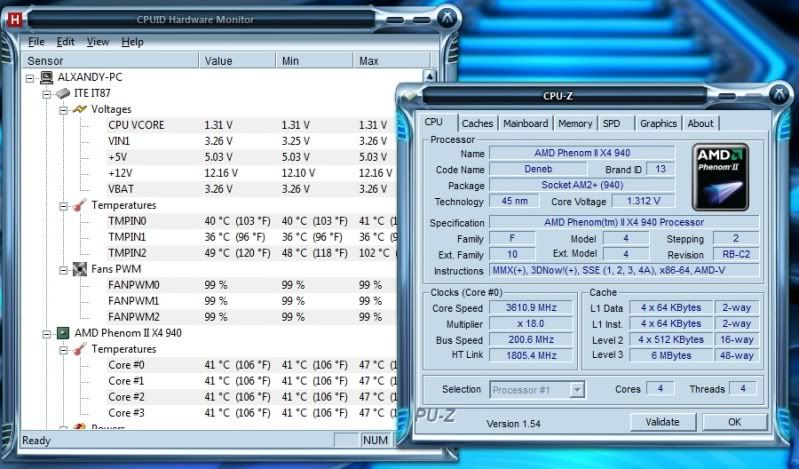Select the FANPWM0 row
The height and width of the screenshot is (469, 799).
pos(251,285)
